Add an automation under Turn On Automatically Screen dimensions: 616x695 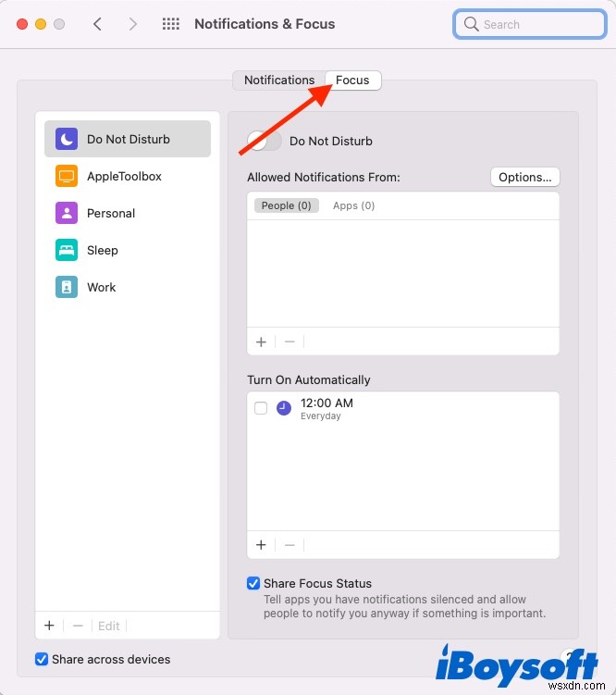click(x=261, y=545)
